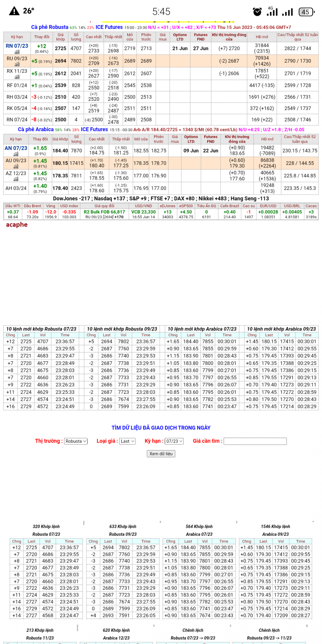The width and height of the screenshot is (322, 644).
Task: Tap the alarm clock status icon
Action: coord(257,12)
